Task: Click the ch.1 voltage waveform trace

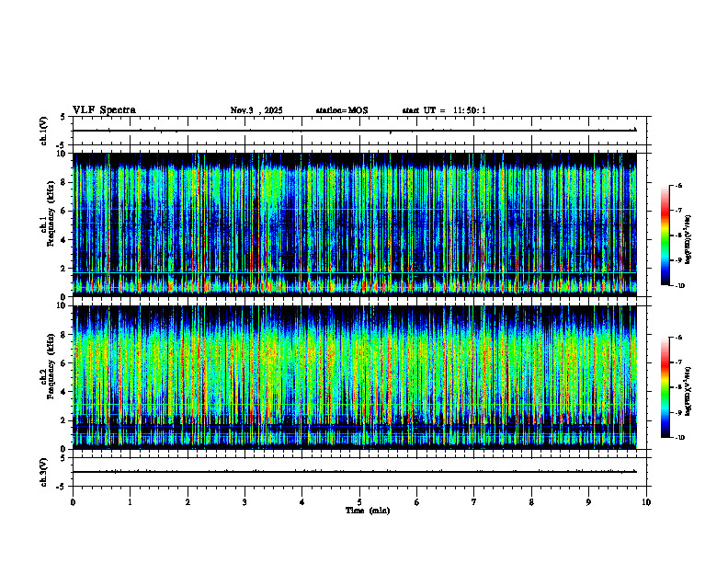Action: point(355,131)
